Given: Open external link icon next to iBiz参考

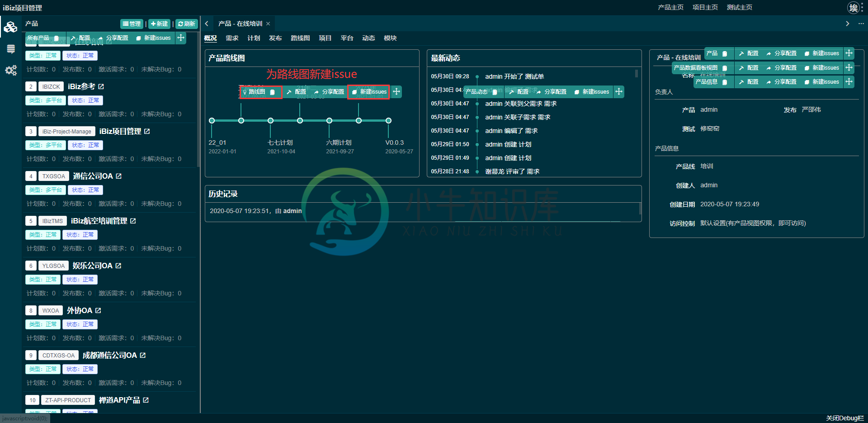Looking at the screenshot, I should coord(101,86).
